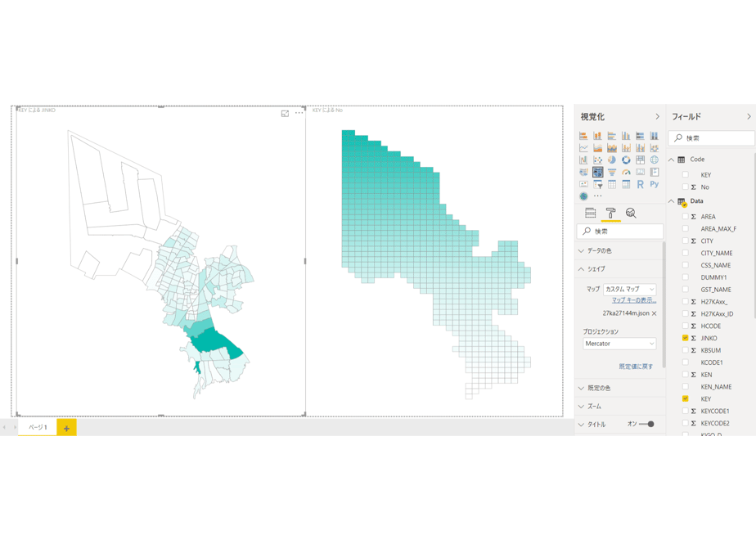Viewport: 756px width, 540px height.
Task: Check the KBSUM field checkbox
Action: click(x=685, y=350)
